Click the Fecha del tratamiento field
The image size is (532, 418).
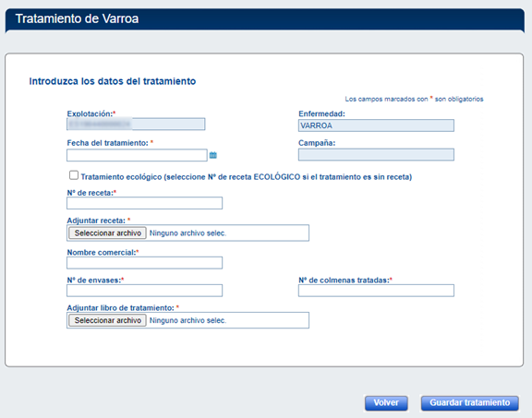click(x=137, y=155)
